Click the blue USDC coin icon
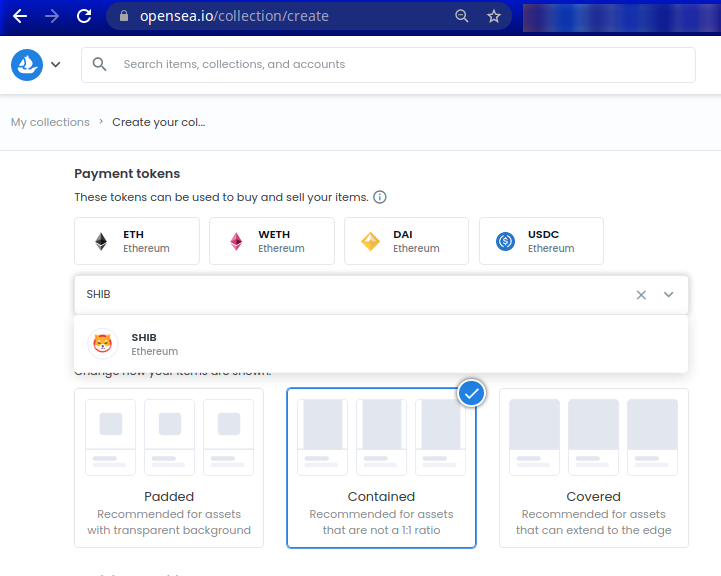721x576 pixels. [x=505, y=241]
